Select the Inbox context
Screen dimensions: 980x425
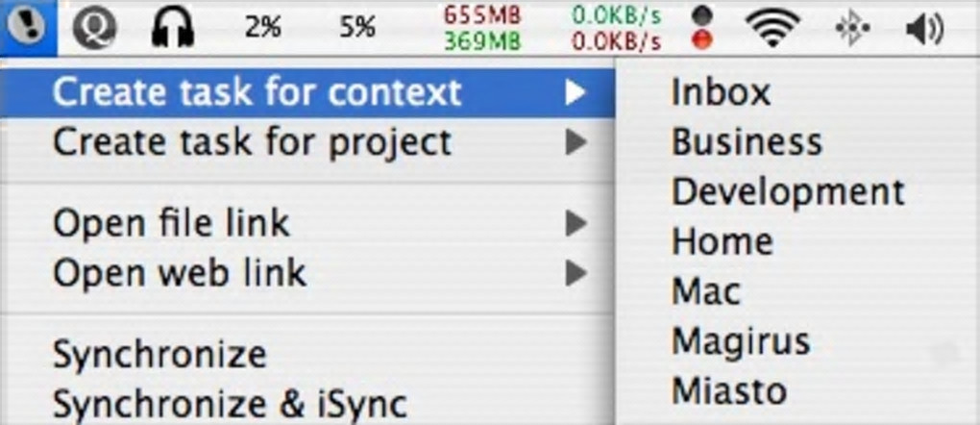721,92
